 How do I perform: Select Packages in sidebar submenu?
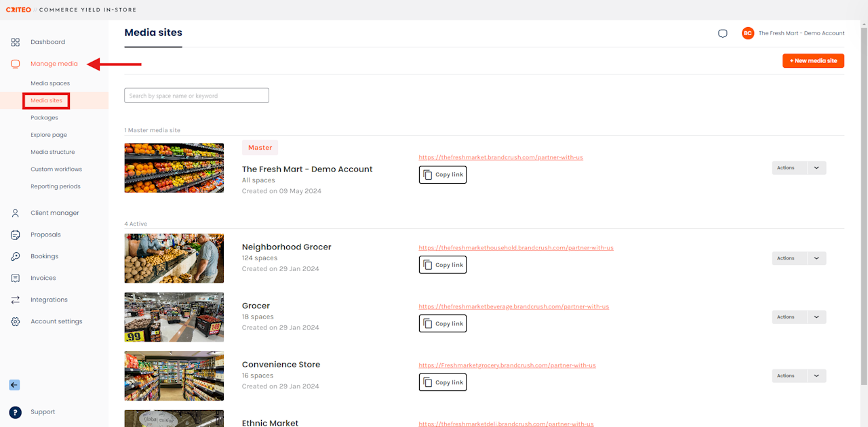[x=44, y=118]
